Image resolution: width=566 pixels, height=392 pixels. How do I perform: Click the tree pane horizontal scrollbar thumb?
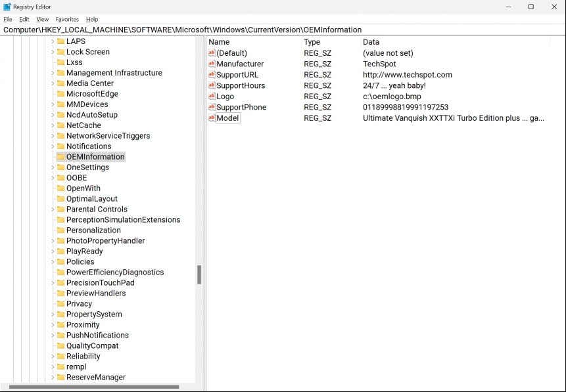click(94, 387)
